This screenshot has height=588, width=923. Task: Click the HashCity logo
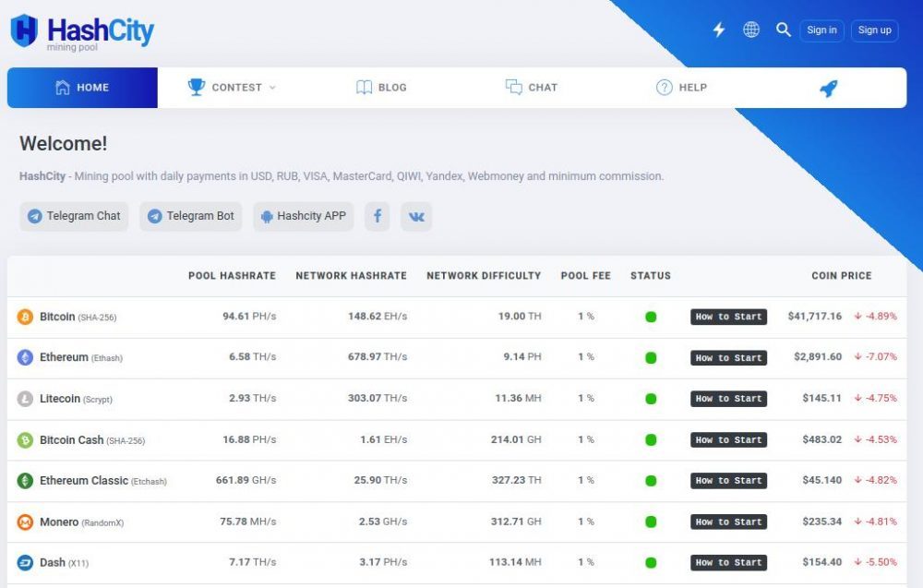point(83,30)
